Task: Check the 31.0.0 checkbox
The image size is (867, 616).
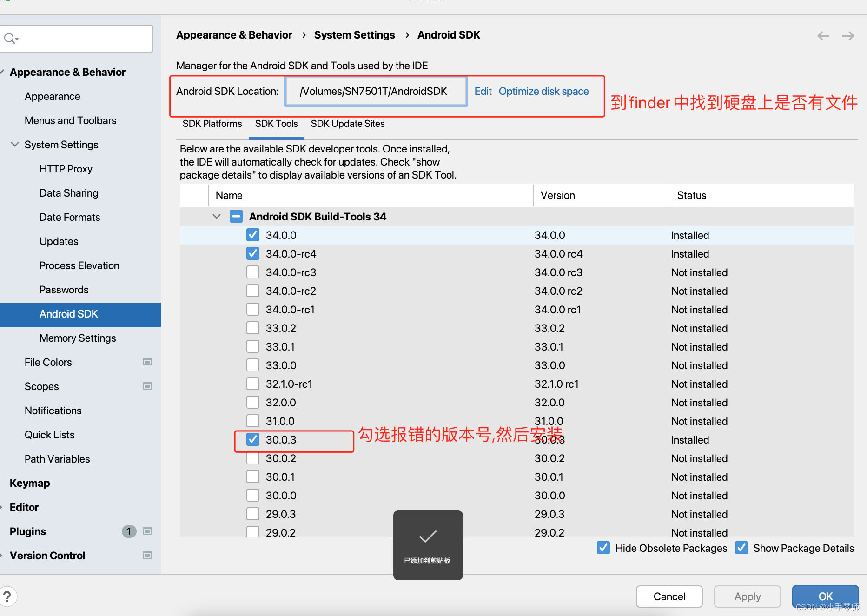Action: click(253, 421)
